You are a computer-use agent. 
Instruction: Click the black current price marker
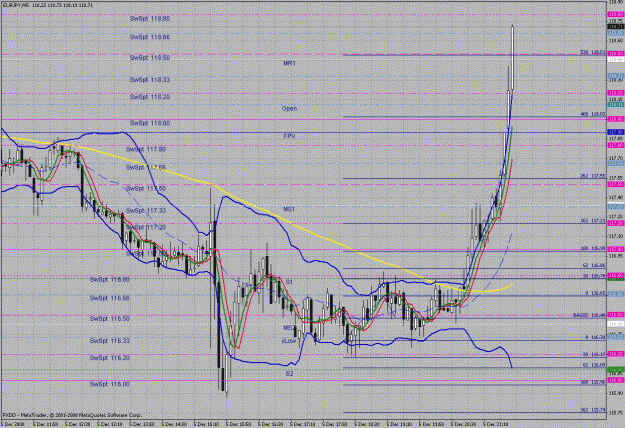(x=616, y=27)
